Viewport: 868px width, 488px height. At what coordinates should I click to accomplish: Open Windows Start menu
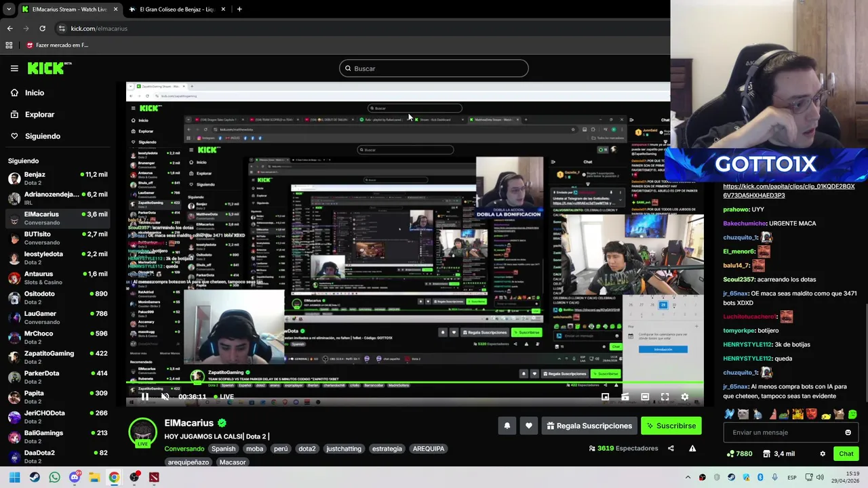click(15, 477)
